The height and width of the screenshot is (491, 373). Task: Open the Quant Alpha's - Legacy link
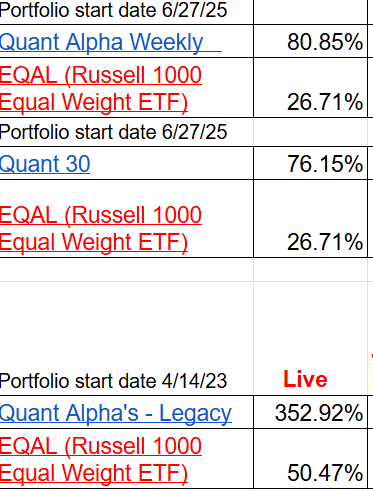116,413
